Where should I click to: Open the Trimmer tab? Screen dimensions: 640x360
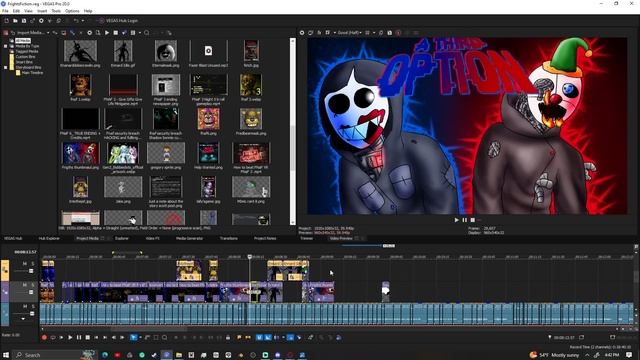click(x=307, y=238)
